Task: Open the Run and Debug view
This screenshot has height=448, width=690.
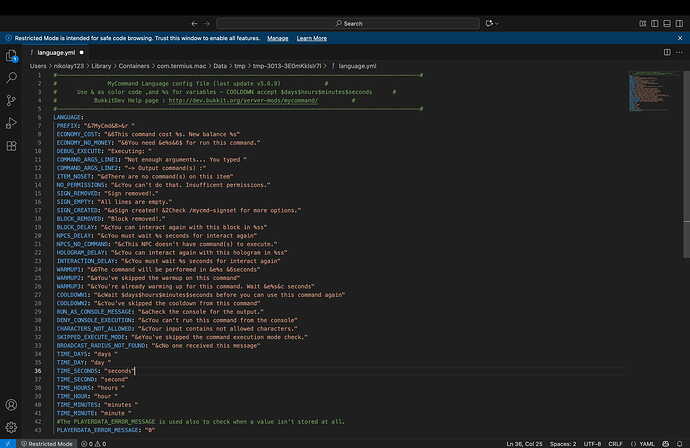Action: point(11,123)
